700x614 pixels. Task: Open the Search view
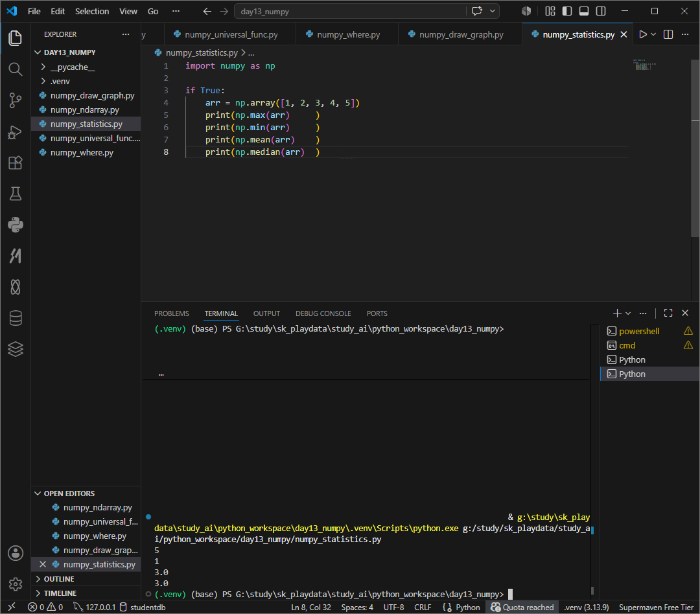pos(15,69)
